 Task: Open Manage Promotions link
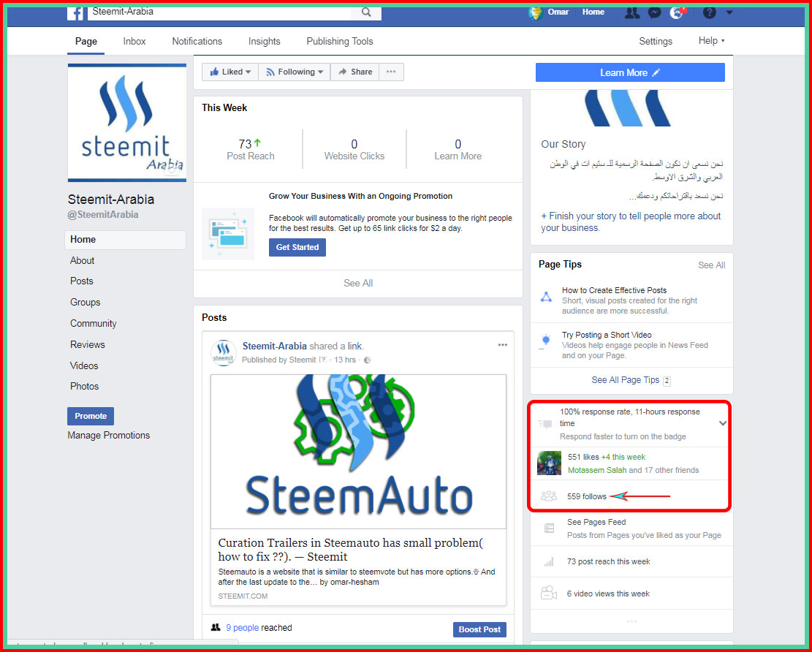(109, 436)
